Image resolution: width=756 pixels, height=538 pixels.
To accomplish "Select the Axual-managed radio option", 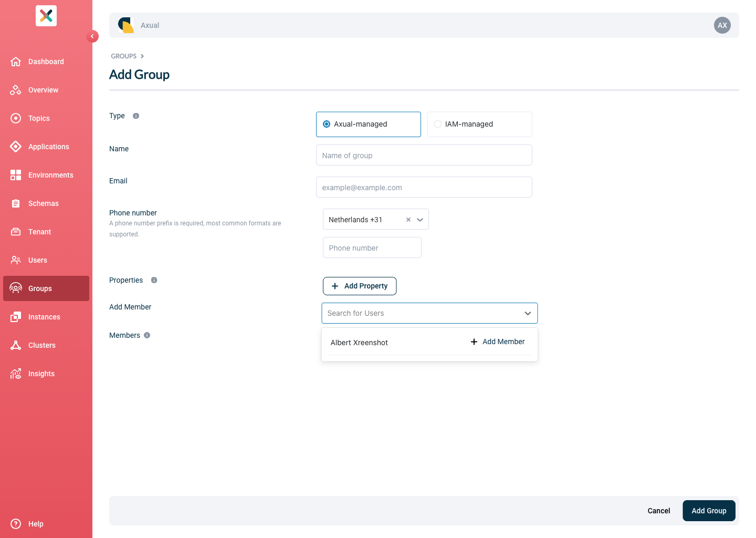I will pos(369,125).
